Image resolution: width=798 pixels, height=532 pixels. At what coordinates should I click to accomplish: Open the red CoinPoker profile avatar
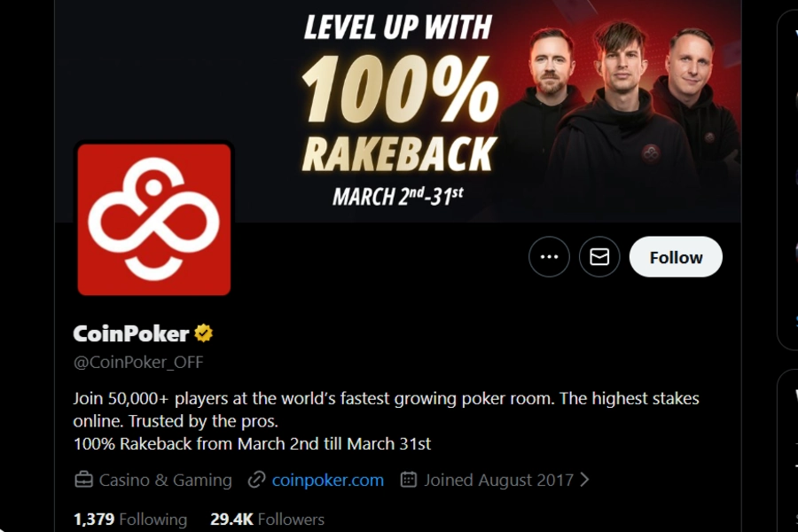point(154,219)
